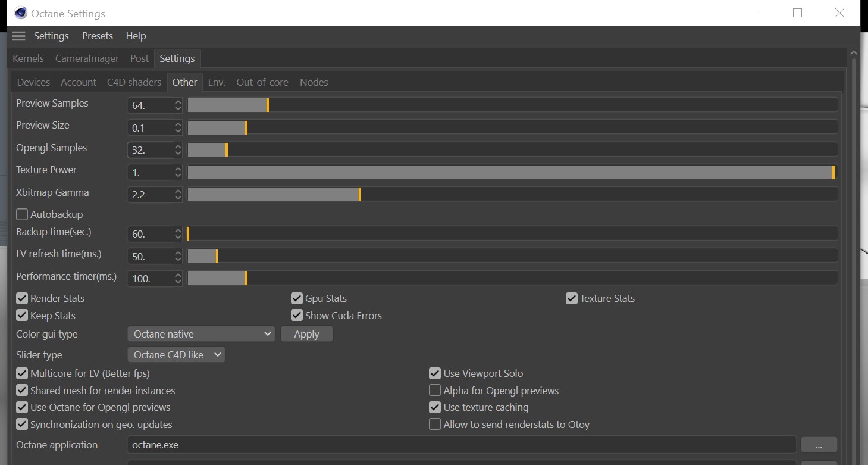The image size is (868, 465).
Task: Open the Color gui type dropdown
Action: click(x=201, y=334)
